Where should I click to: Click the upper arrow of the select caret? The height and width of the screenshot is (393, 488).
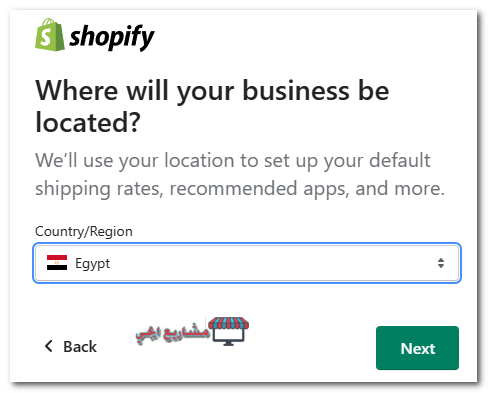pos(441,260)
